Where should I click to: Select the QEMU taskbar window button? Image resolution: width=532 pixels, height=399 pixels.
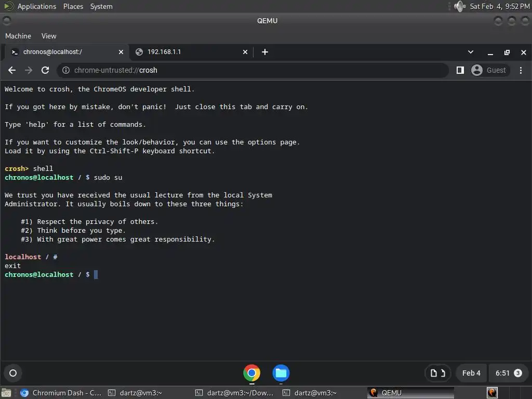click(x=410, y=393)
